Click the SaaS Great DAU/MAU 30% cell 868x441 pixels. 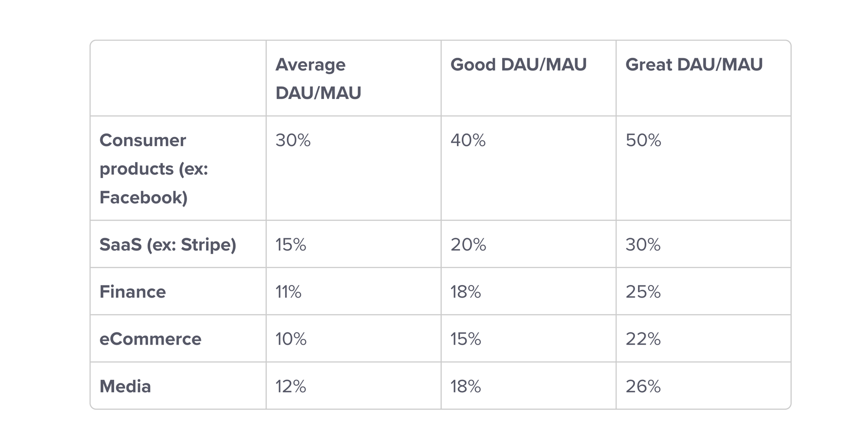coord(643,245)
